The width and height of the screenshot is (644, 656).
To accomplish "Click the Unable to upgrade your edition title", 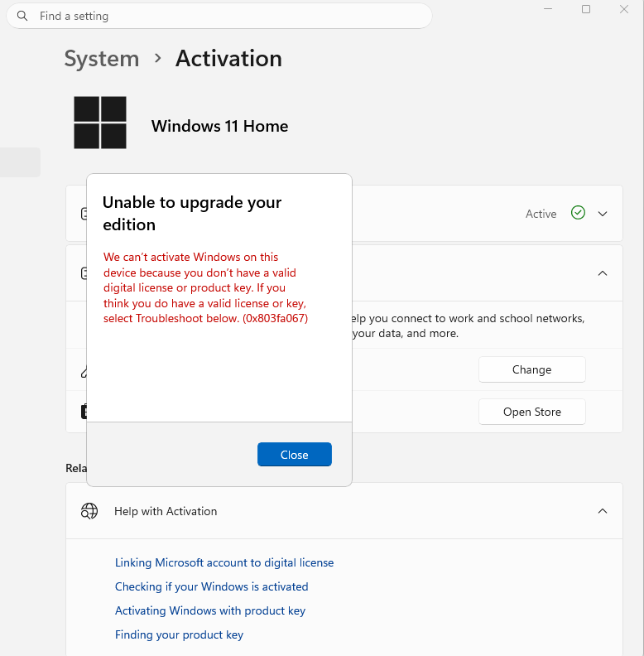I will 192,214.
